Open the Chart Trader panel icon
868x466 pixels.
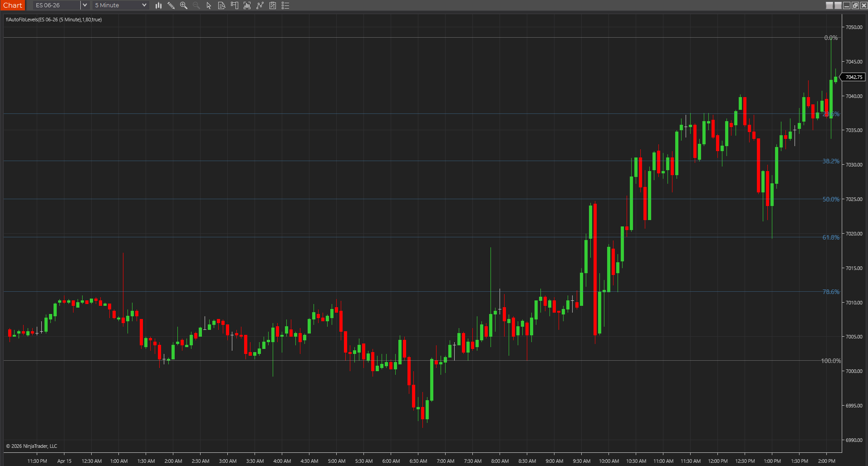(x=235, y=5)
